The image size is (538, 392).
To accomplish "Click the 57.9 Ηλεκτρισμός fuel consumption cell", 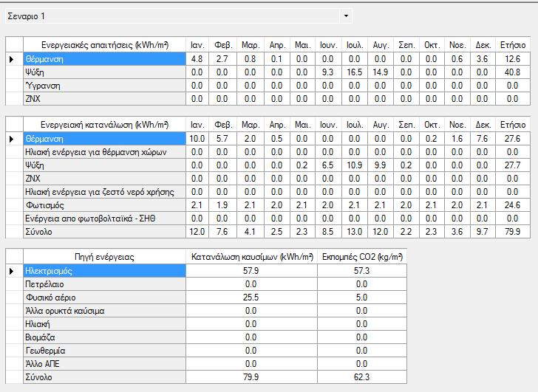I will click(252, 271).
